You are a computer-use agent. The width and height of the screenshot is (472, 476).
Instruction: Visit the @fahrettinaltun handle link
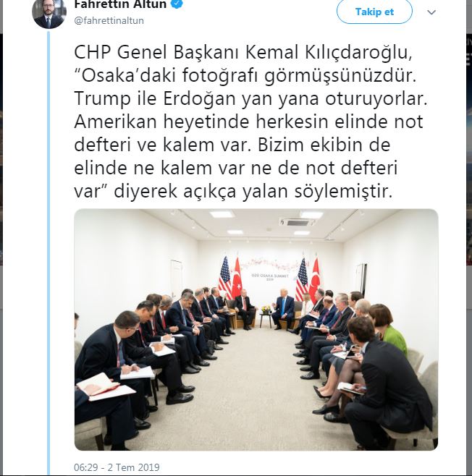(109, 21)
